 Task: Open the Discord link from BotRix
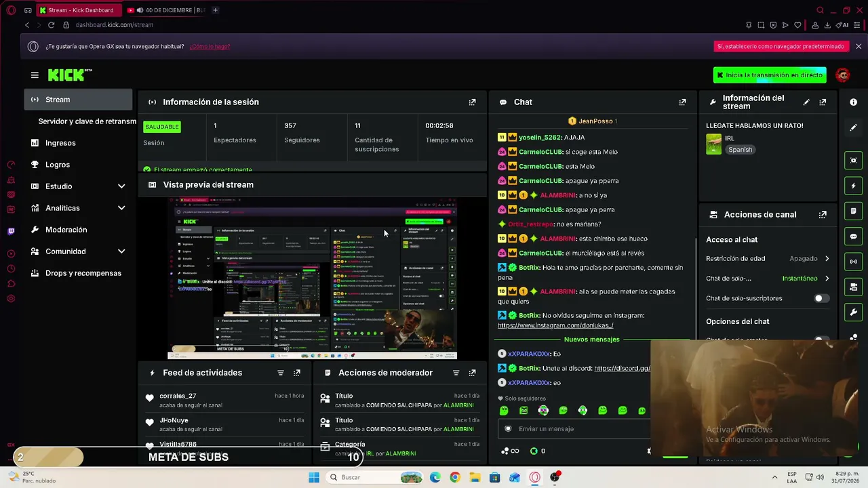tap(622, 369)
